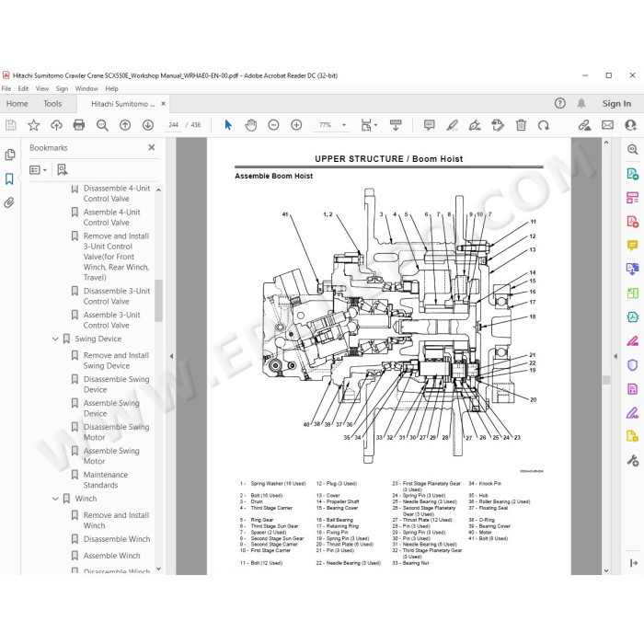Viewport: 644px width, 644px height.
Task: Print the document
Action: coord(79,125)
